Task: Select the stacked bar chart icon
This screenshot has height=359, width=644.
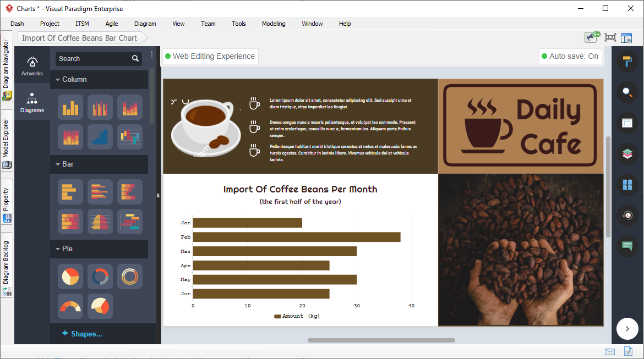Action: [130, 192]
